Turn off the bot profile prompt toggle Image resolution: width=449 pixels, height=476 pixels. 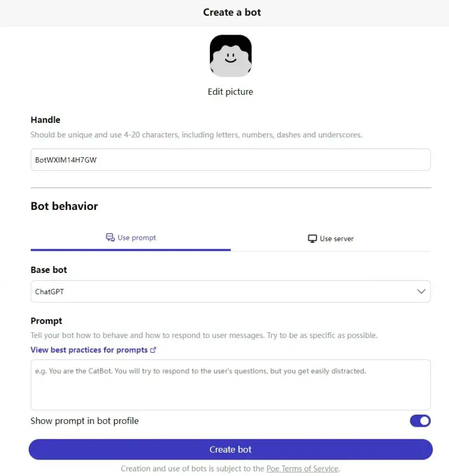point(420,420)
